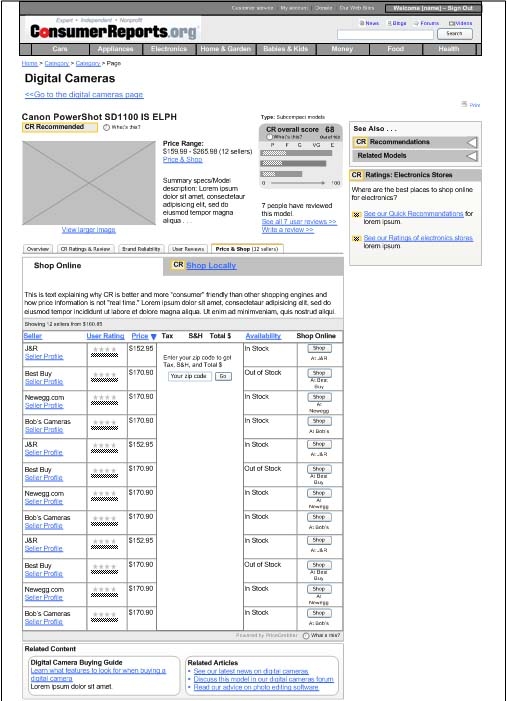Click the CR badge on Shop Locally tab
Screen dimensions: 507x701
pyautogui.click(x=178, y=265)
